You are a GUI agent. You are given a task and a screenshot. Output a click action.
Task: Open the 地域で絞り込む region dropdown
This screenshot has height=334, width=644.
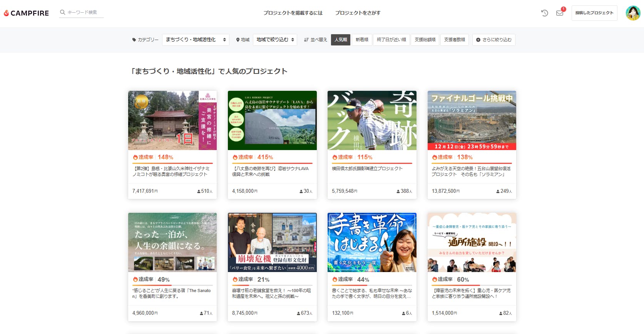click(275, 40)
